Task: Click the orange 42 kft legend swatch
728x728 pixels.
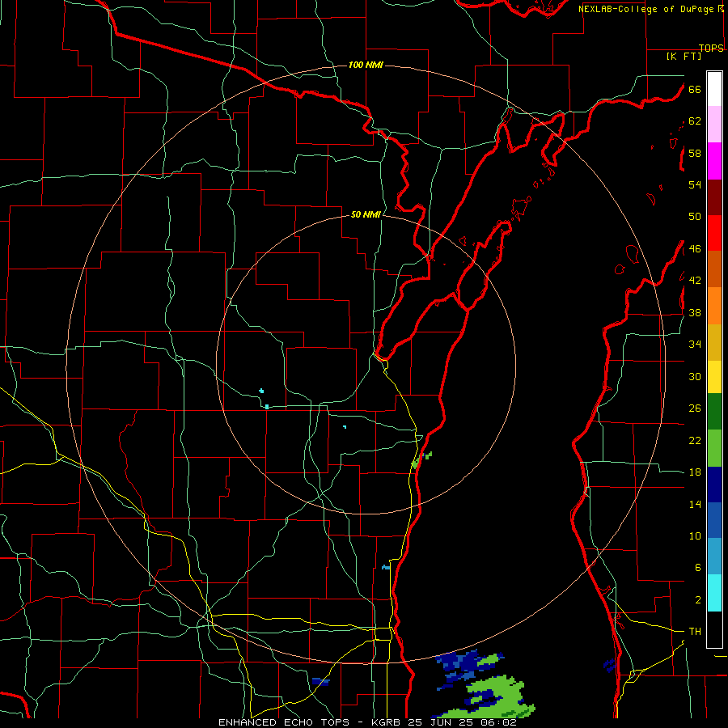Action: point(714,306)
